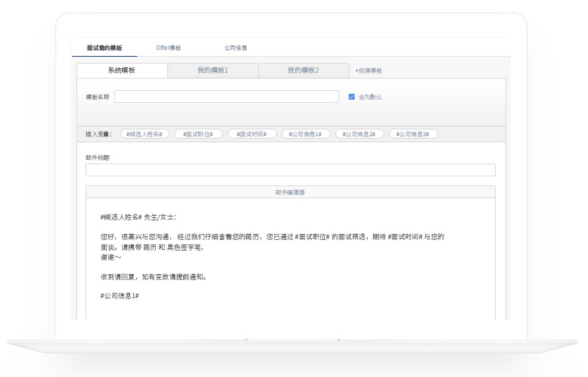This screenshot has width=588, height=377.
Task: Click #公司信息1# text in the email body
Action: click(119, 295)
